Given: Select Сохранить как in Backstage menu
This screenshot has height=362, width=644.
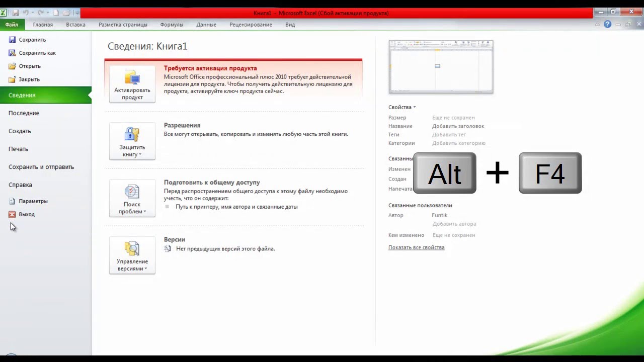Looking at the screenshot, I should 37,53.
